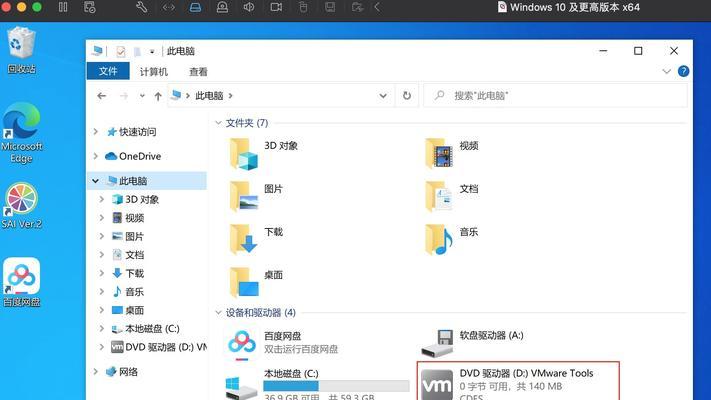Open VMware settings wrench icon

141,7
